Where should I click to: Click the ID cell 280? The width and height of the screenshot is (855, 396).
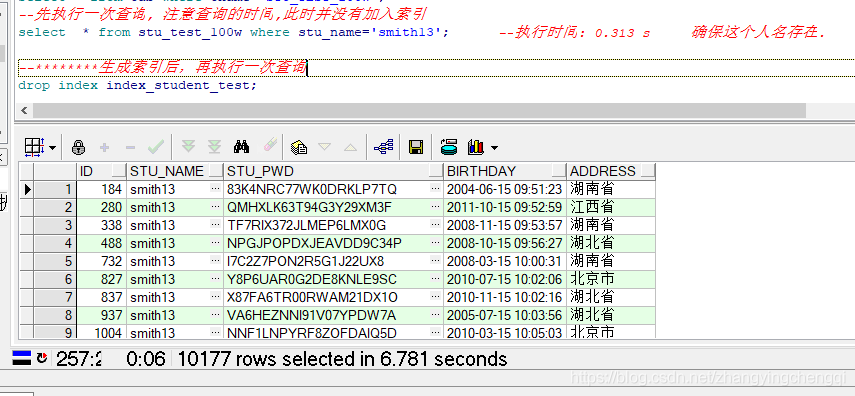pyautogui.click(x=101, y=207)
